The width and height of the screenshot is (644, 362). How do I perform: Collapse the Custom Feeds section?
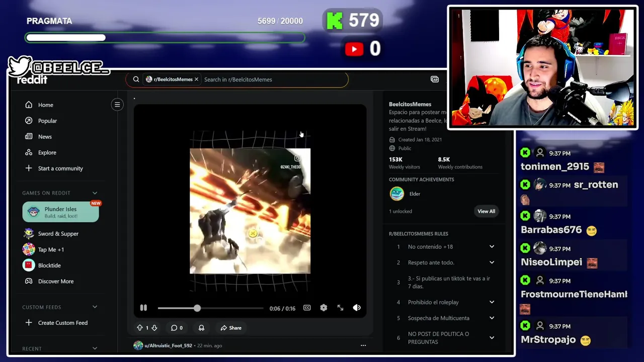pos(95,307)
